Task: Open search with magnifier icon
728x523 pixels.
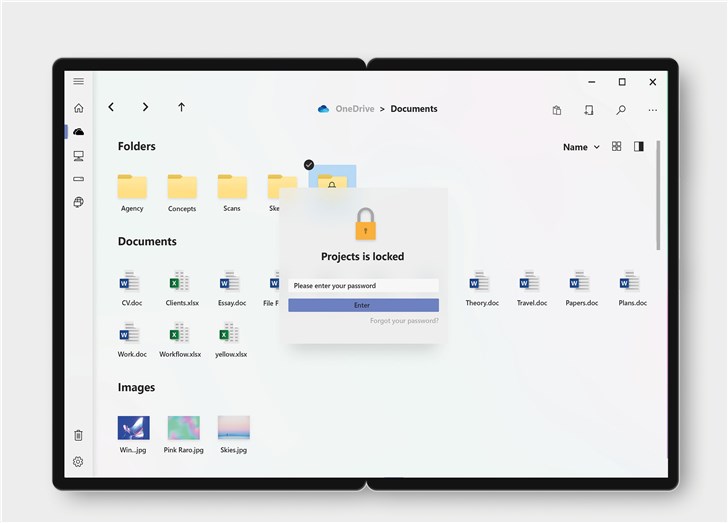Action: (621, 110)
